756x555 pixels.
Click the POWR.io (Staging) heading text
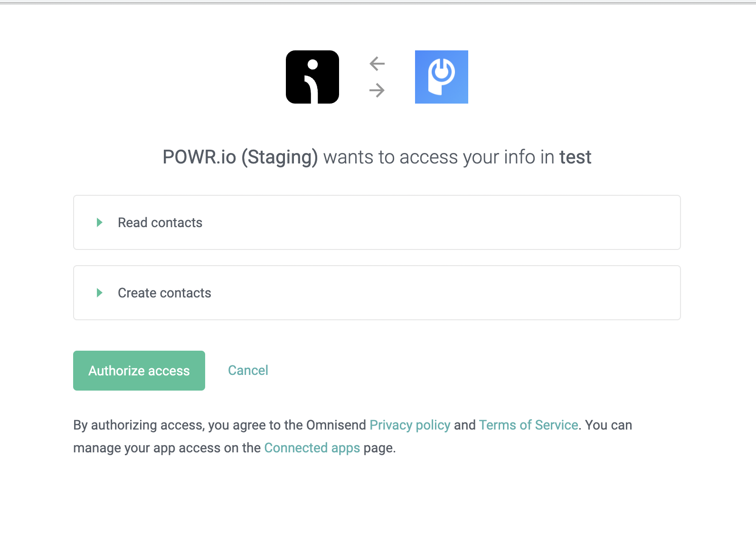(x=240, y=157)
